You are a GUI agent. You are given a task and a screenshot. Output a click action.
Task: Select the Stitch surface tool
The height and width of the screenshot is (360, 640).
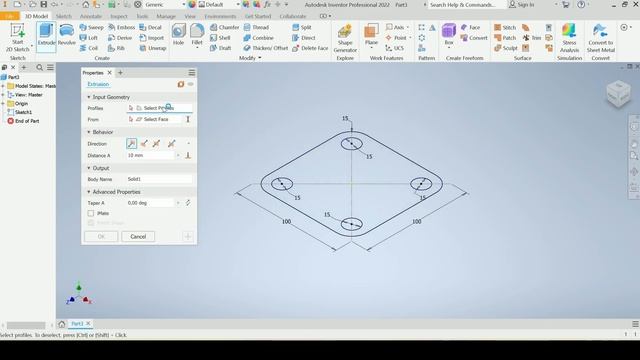coord(505,27)
